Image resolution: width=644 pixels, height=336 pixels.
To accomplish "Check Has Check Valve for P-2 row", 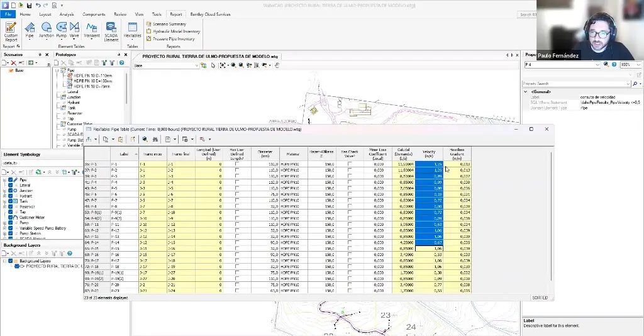I will (x=350, y=170).
